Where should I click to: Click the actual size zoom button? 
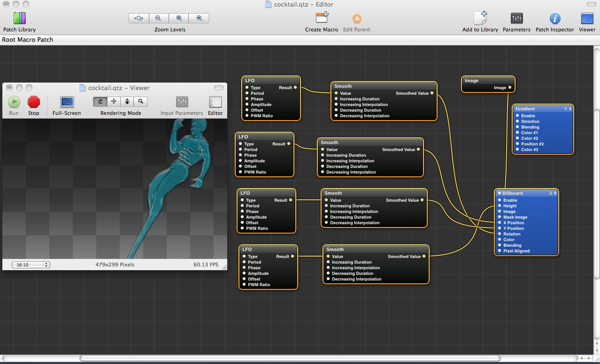179,18
